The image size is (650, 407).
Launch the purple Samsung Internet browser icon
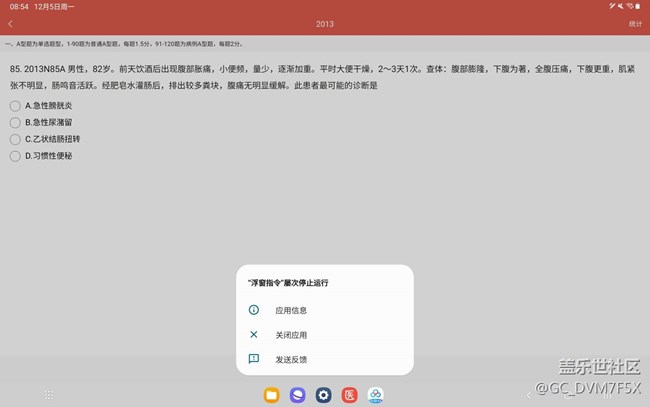(297, 395)
